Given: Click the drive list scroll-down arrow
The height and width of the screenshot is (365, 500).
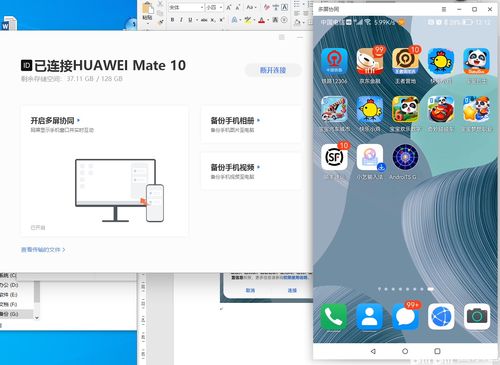Looking at the screenshot, I should click(37, 318).
